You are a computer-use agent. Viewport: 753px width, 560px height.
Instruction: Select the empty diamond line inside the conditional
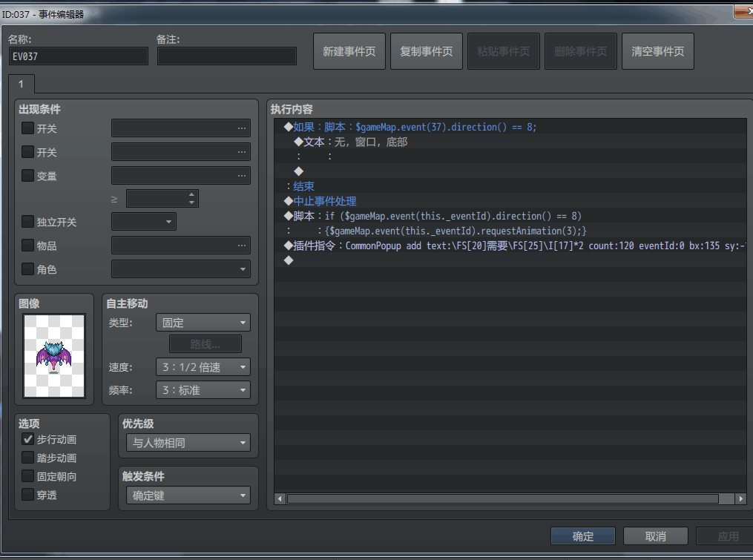coord(510,171)
